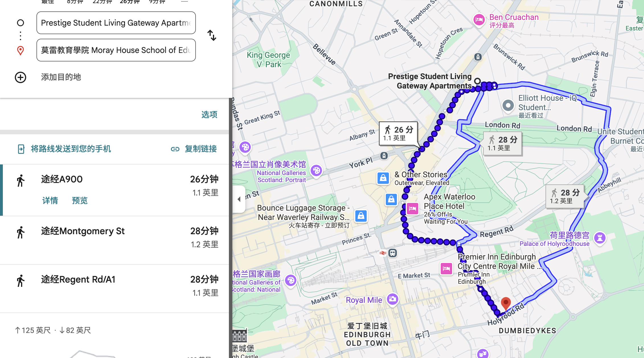
Task: Click Bounce Luggage Storage shopping marker
Action: [x=361, y=216]
